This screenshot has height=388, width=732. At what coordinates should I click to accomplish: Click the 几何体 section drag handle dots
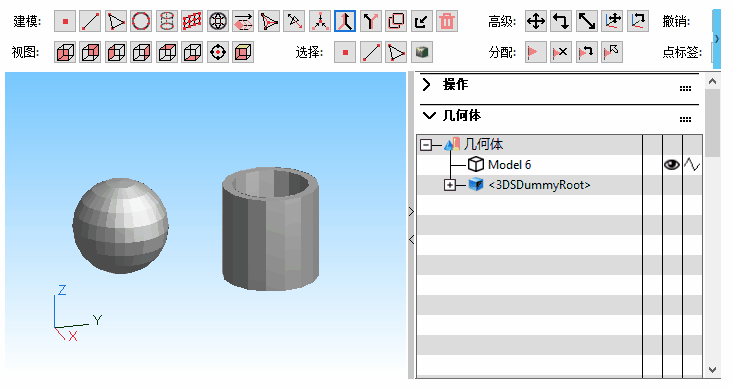[x=685, y=120]
